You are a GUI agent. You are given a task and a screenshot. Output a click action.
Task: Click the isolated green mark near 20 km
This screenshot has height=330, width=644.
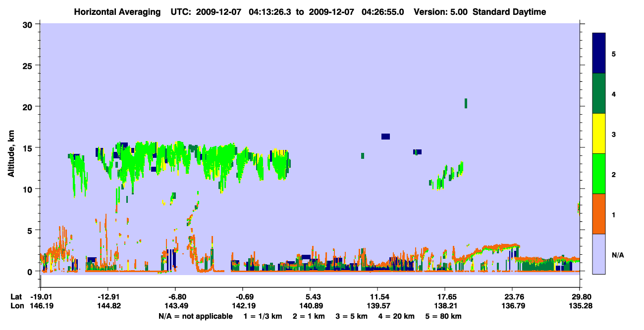pyautogui.click(x=466, y=103)
